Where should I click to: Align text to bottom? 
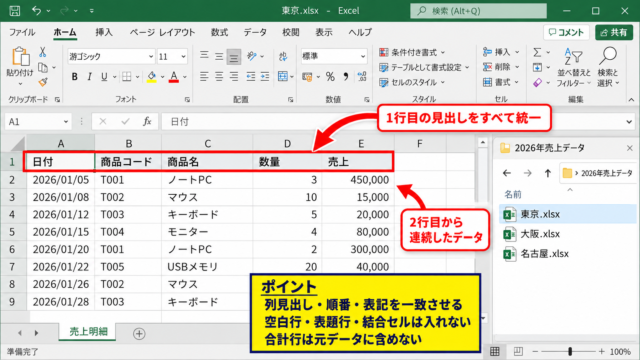pyautogui.click(x=234, y=57)
